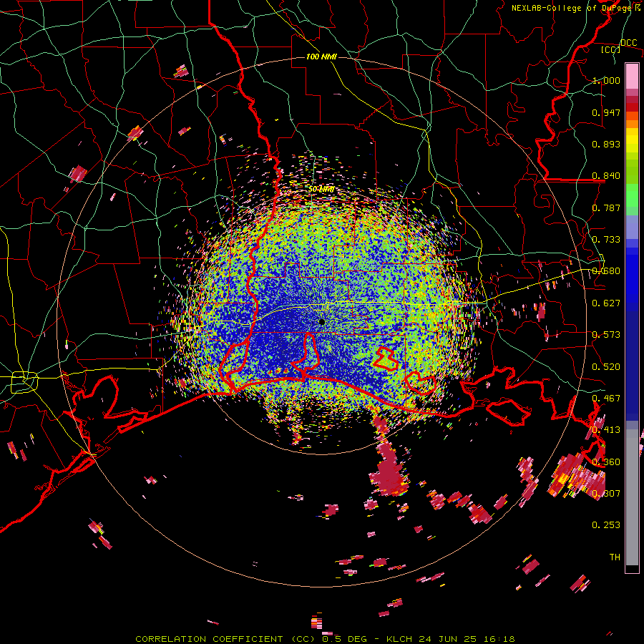
Task: Click the 0.733 scale value
Action: point(606,240)
